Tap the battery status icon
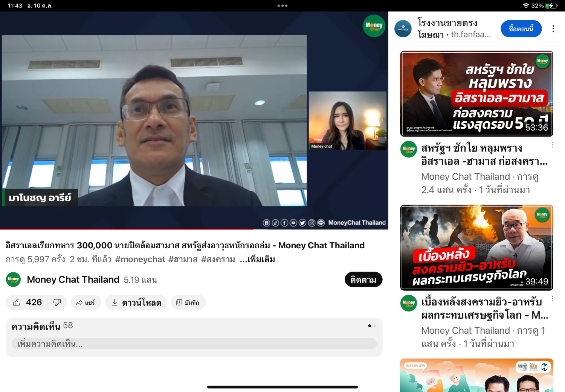565x392 pixels. 551,6
